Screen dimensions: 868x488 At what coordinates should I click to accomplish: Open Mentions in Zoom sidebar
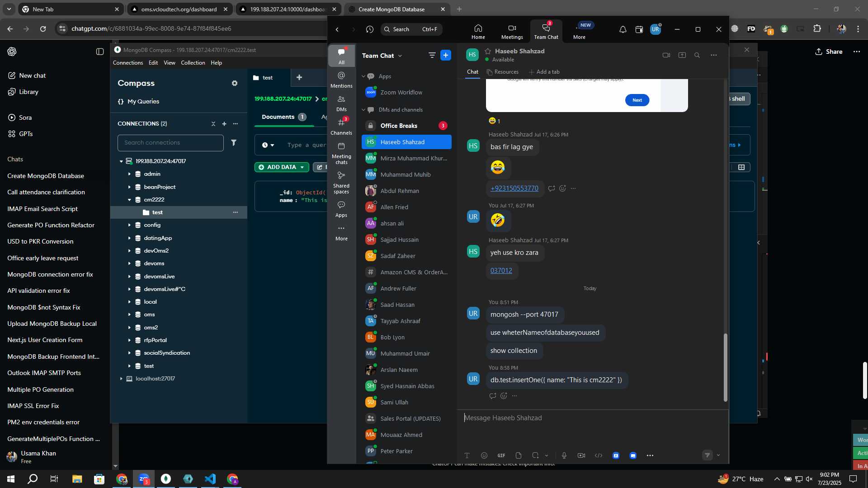[x=341, y=80]
